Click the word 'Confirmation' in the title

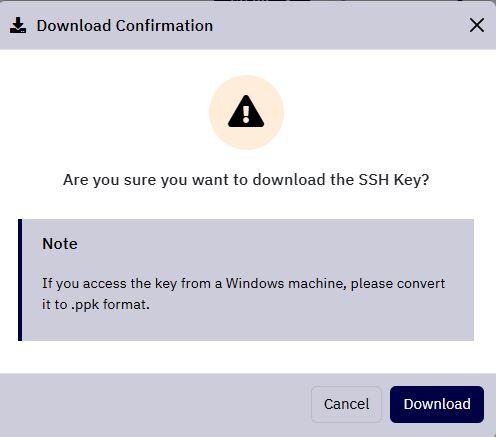coord(164,26)
